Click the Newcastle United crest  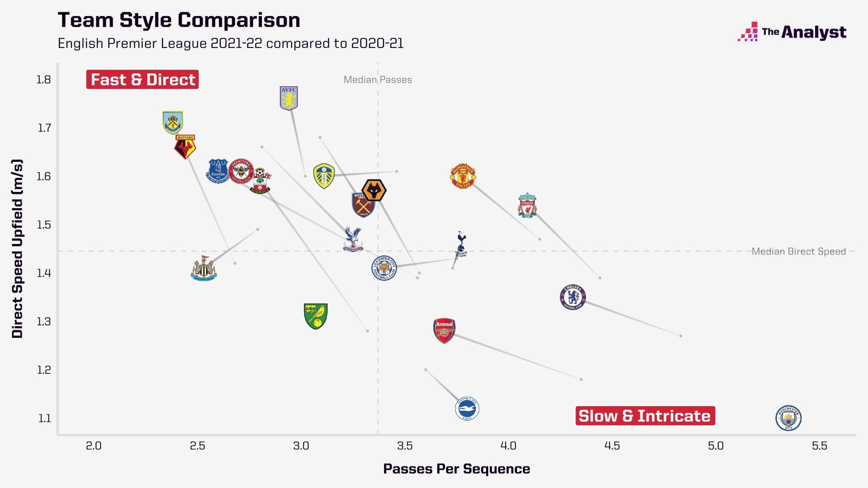tap(204, 268)
